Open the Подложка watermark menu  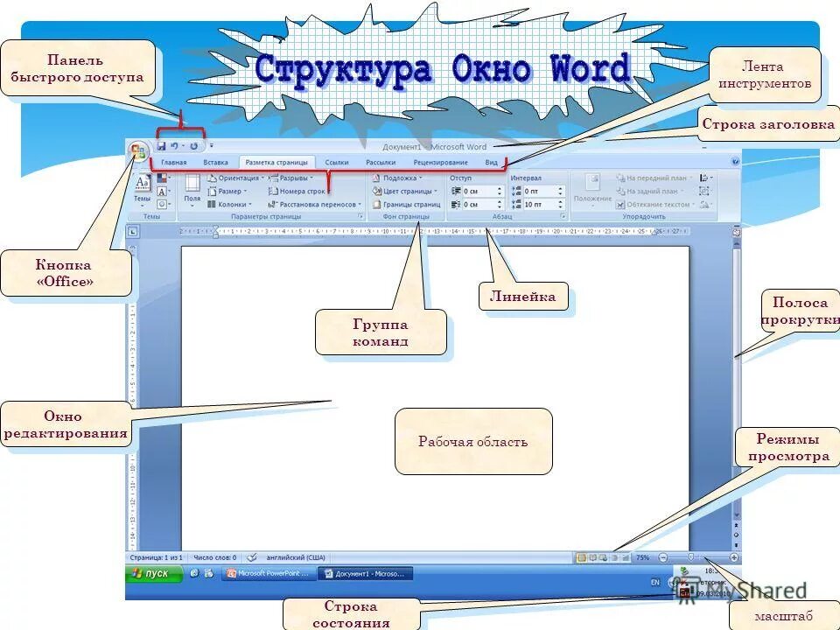[397, 178]
